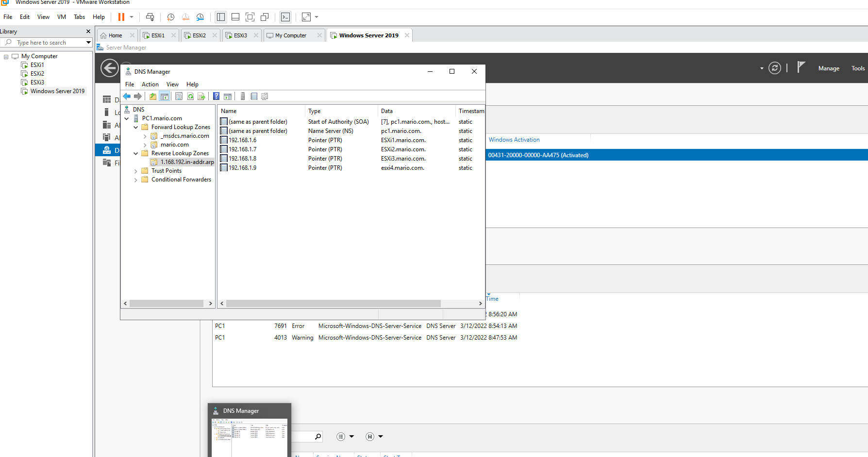Click the Server Manager back arrow
The height and width of the screenshot is (457, 868).
pyautogui.click(x=110, y=68)
